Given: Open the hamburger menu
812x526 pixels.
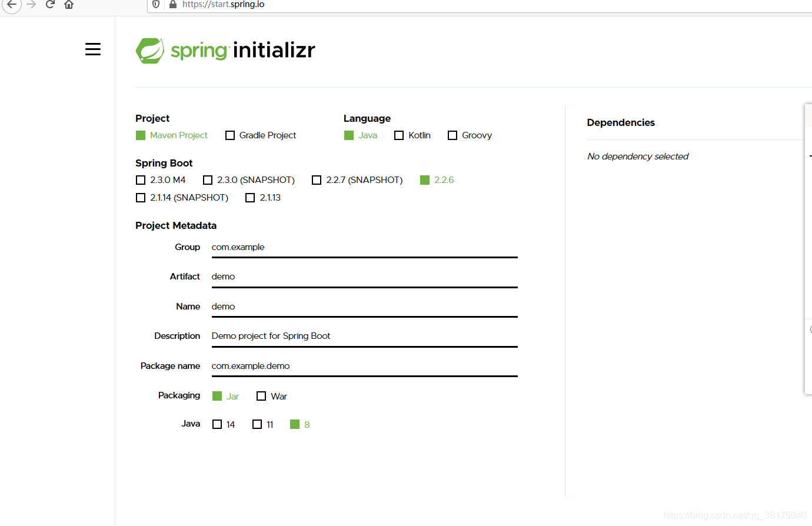Looking at the screenshot, I should [x=93, y=49].
